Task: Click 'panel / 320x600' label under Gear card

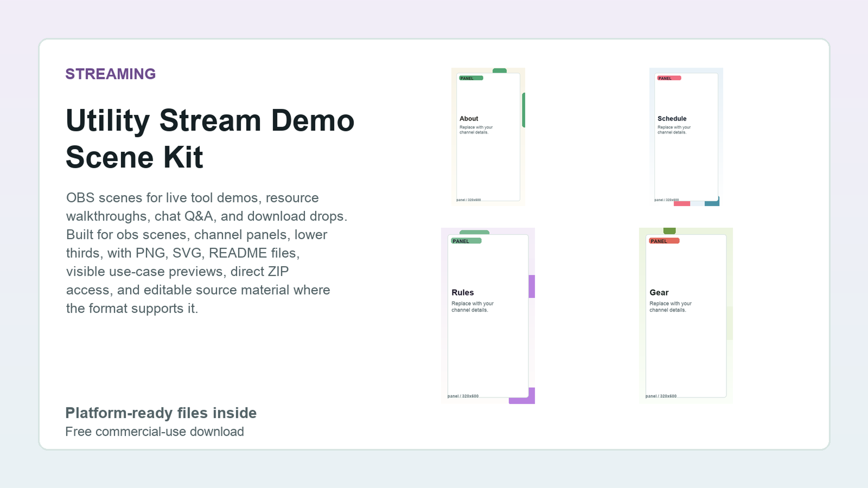Action: (661, 396)
